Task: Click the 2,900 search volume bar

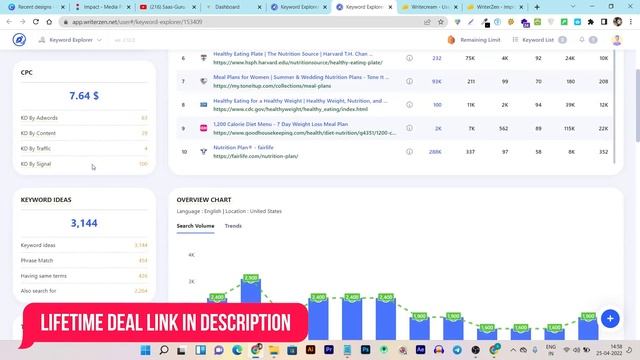Action: [x=251, y=292]
